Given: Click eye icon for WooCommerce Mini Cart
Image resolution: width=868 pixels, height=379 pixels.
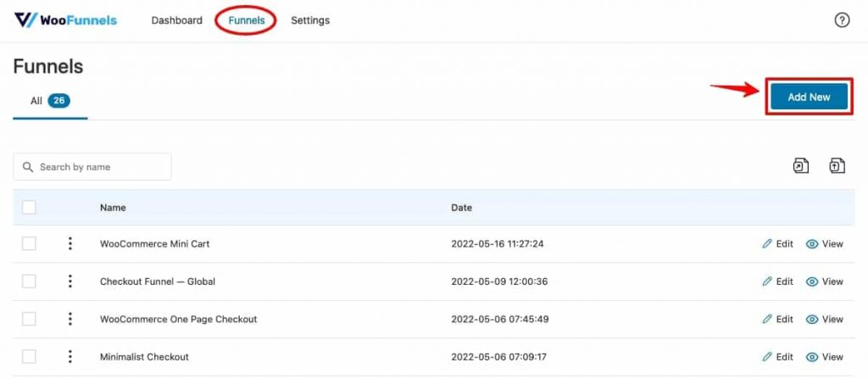Looking at the screenshot, I should (x=812, y=244).
